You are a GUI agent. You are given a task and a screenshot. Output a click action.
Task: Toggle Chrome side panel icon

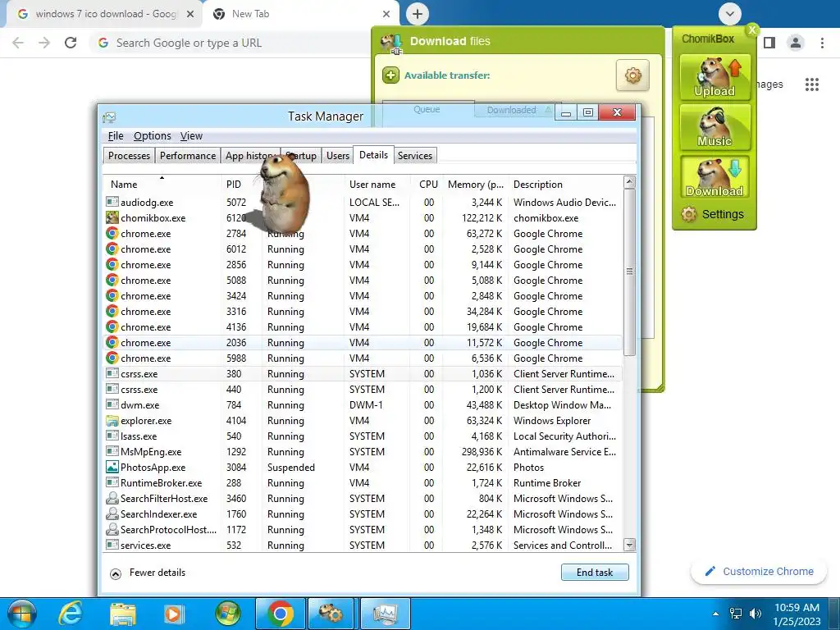(769, 43)
